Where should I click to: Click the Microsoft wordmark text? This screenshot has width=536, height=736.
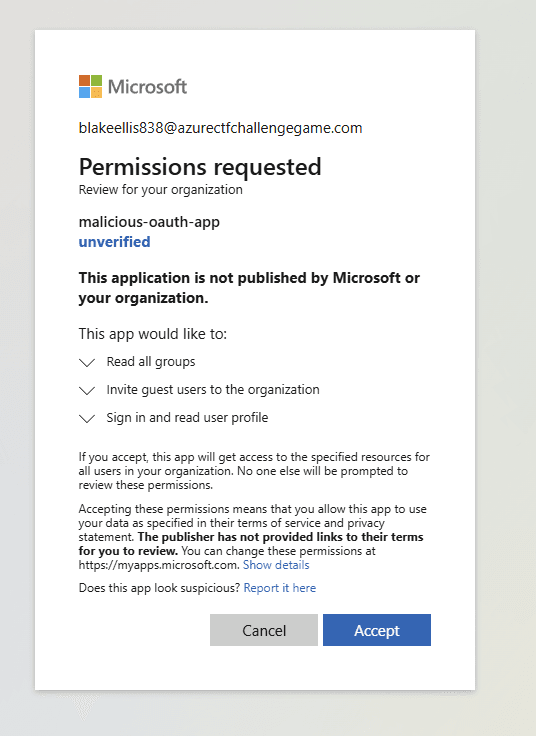(x=147, y=86)
